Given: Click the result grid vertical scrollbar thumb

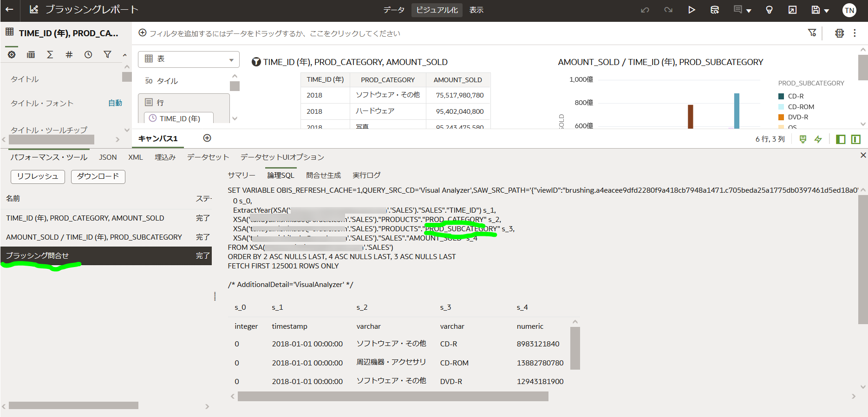Looking at the screenshot, I should coord(575,348).
